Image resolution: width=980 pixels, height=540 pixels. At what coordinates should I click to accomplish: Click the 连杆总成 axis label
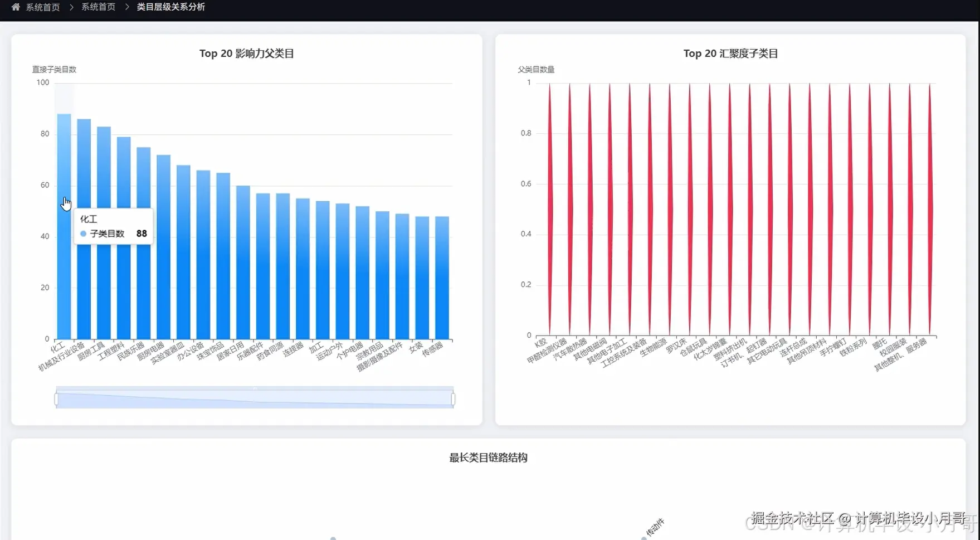(793, 347)
